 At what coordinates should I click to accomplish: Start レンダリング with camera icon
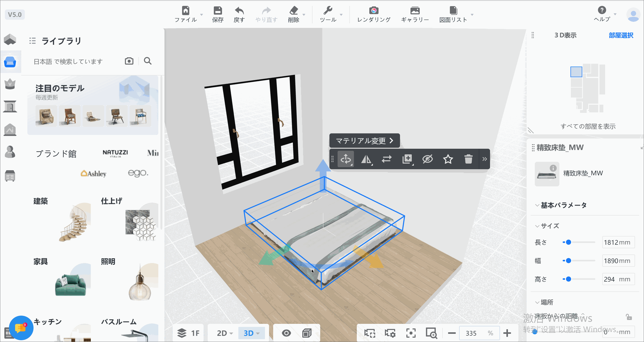[374, 14]
